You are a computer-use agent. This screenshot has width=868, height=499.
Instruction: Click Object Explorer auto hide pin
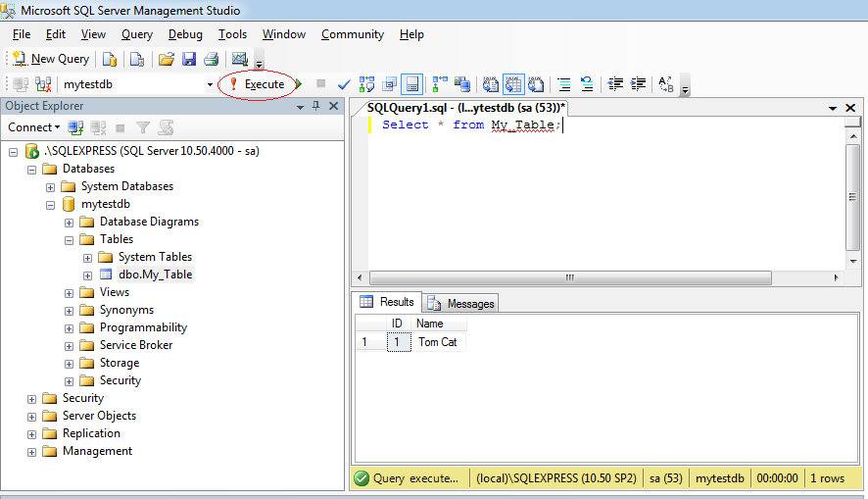[x=316, y=106]
